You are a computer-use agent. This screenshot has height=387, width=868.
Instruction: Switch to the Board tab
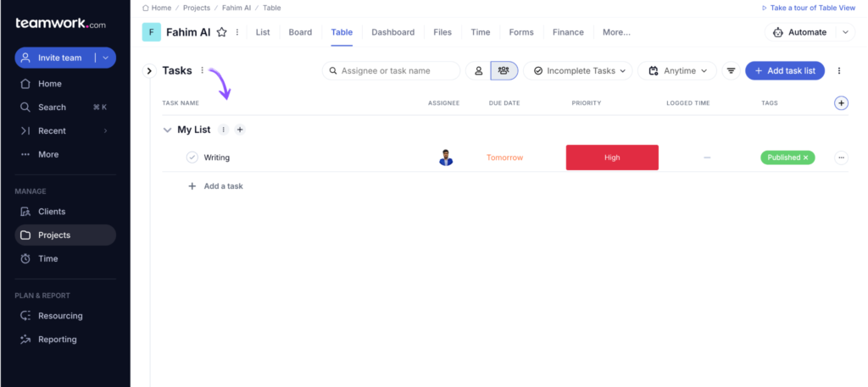click(x=300, y=32)
